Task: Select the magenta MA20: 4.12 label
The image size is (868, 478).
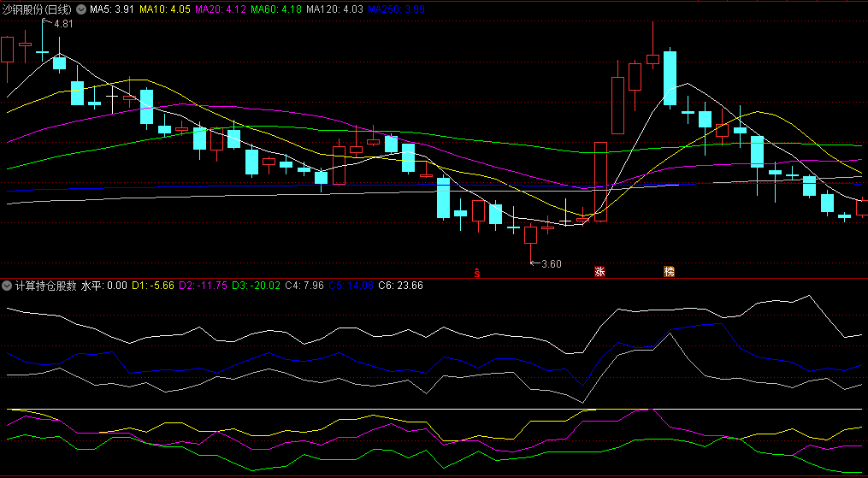Action: [221, 9]
